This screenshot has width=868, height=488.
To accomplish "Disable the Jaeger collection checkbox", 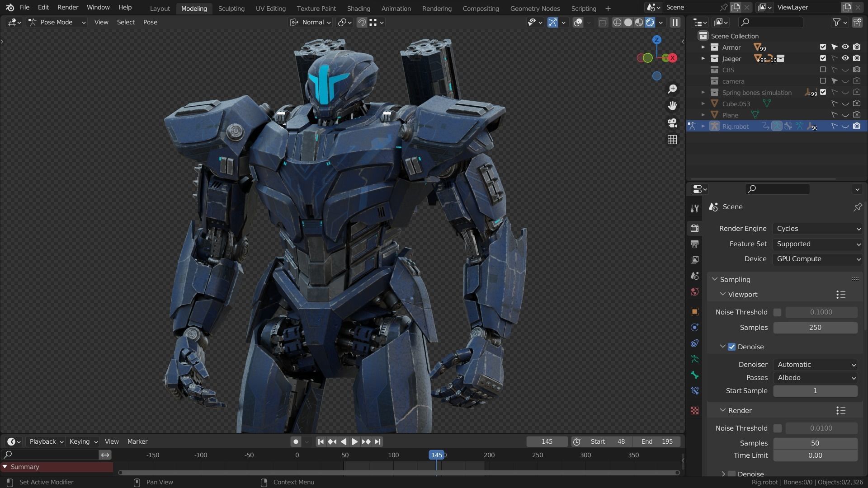I will tap(823, 58).
